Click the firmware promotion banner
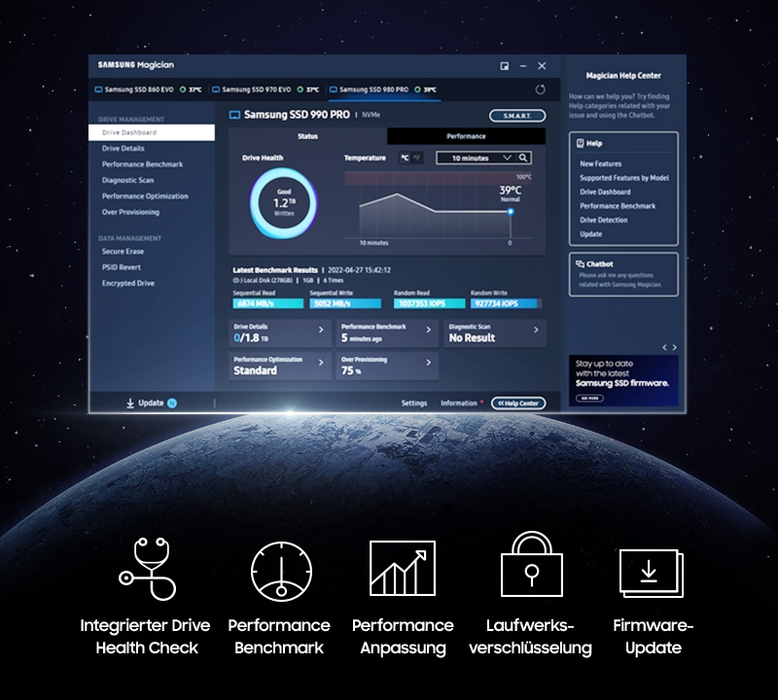 tap(623, 380)
